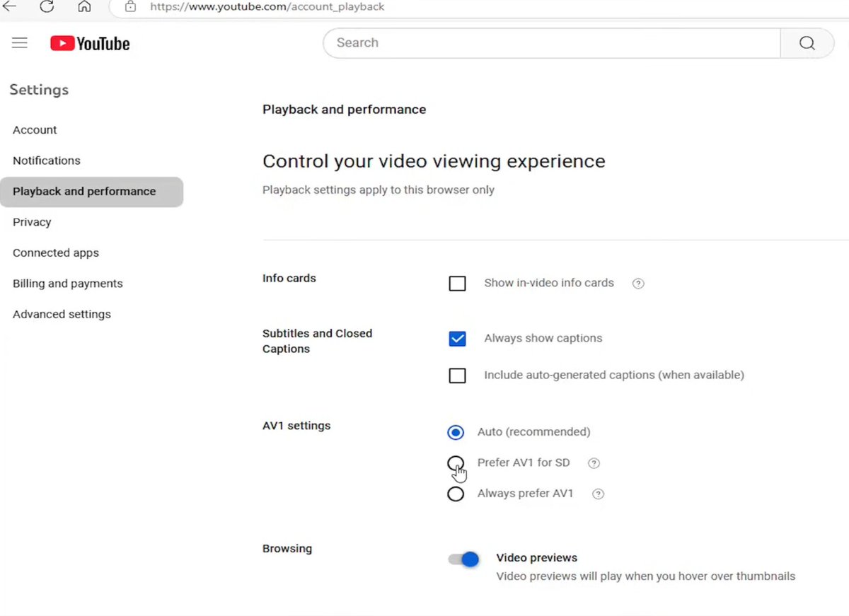Open Account settings section

[x=35, y=130]
